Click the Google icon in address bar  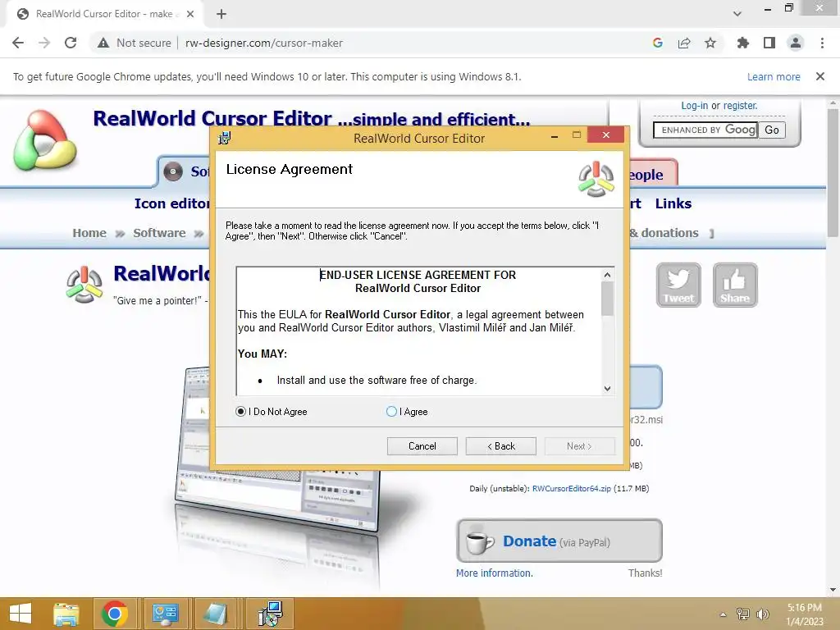click(x=658, y=43)
